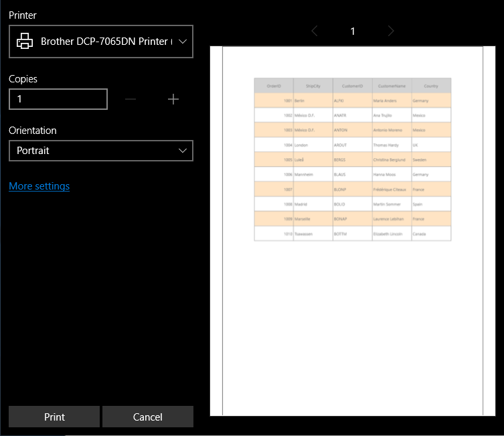
Task: Click the ALFKI customer ID cell
Action: click(x=353, y=100)
